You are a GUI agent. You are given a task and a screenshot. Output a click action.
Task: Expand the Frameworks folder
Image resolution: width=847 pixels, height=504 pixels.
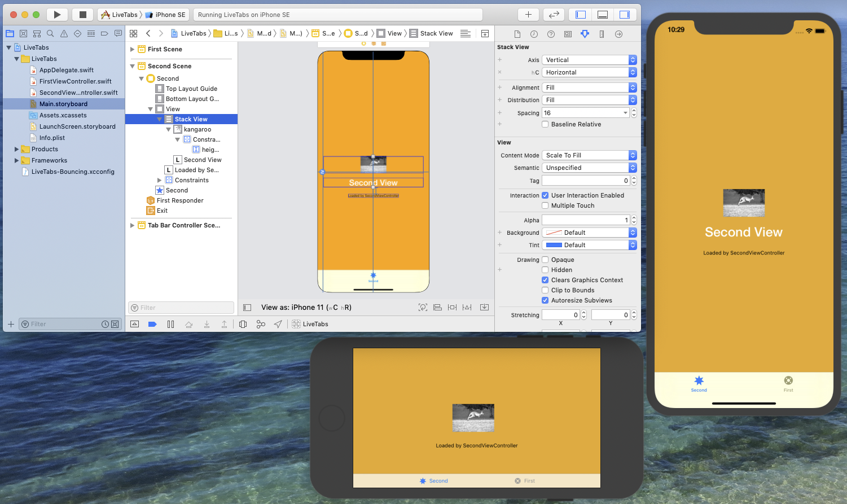click(16, 160)
